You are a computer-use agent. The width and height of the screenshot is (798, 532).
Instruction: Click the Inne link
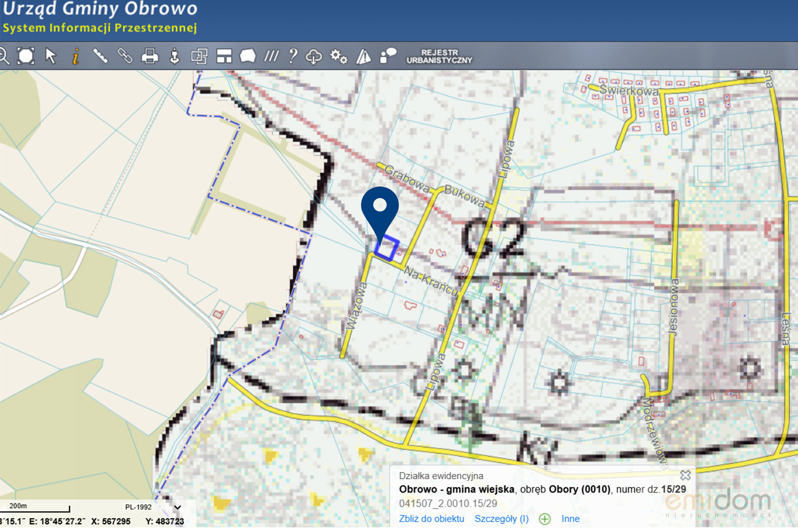point(570,518)
